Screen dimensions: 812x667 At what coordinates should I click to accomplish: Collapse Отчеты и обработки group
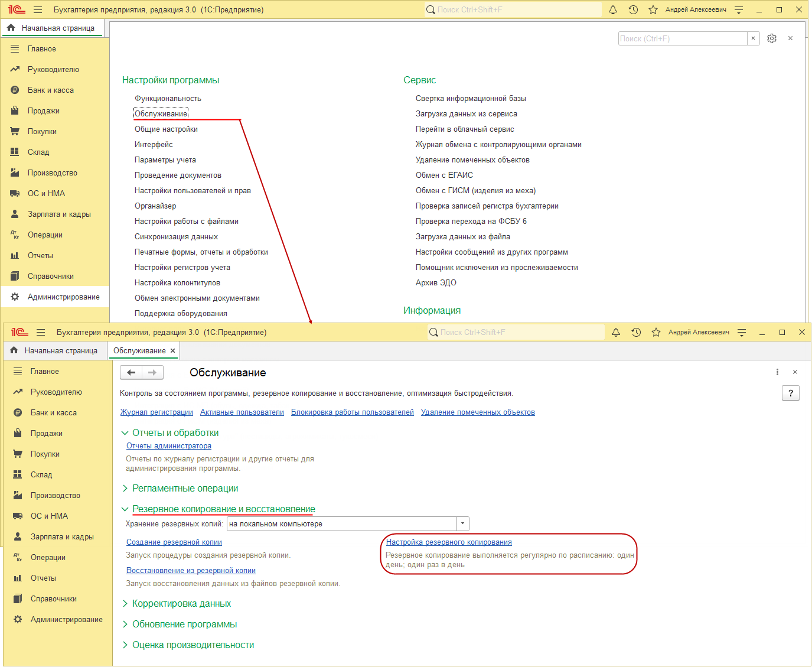coord(125,433)
